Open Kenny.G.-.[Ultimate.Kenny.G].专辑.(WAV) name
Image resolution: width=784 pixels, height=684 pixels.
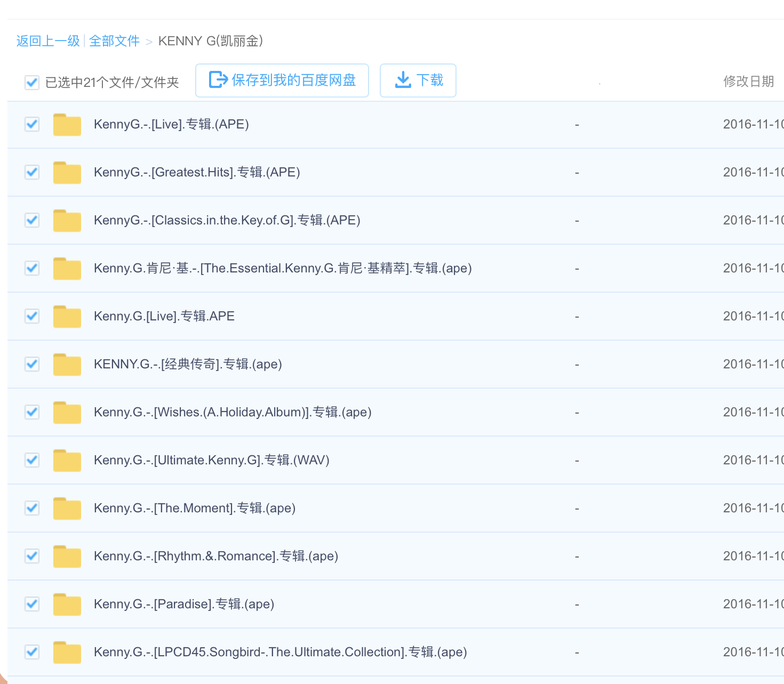click(x=212, y=460)
